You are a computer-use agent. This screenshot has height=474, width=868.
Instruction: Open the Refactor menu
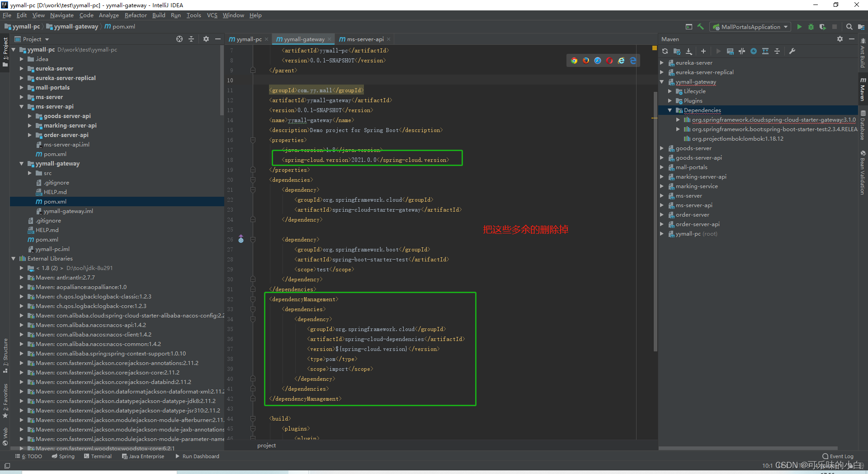pyautogui.click(x=136, y=15)
